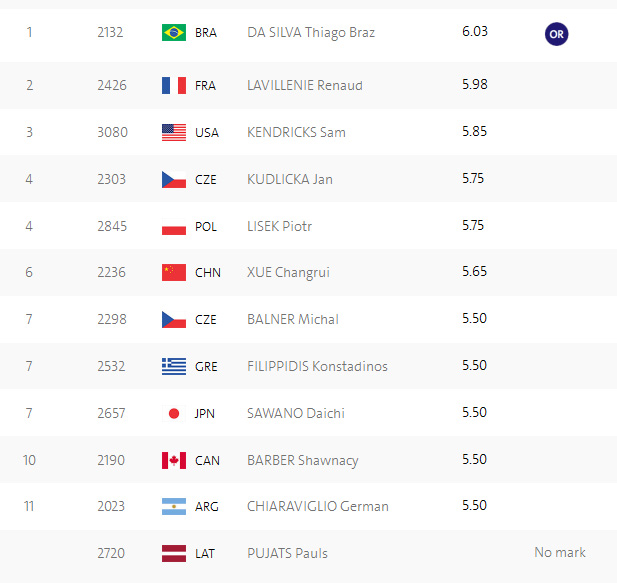The height and width of the screenshot is (583, 617).
Task: Click the OR Olympic Record badge
Action: (x=557, y=34)
